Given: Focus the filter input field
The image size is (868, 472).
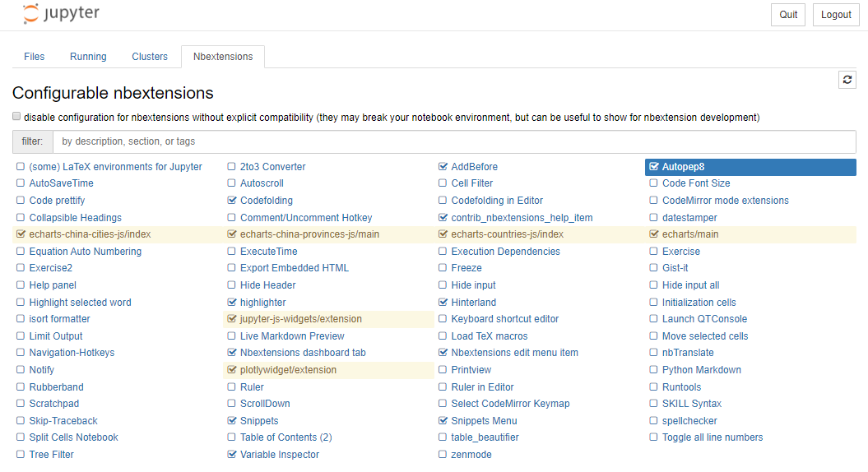Looking at the screenshot, I should click(x=454, y=141).
